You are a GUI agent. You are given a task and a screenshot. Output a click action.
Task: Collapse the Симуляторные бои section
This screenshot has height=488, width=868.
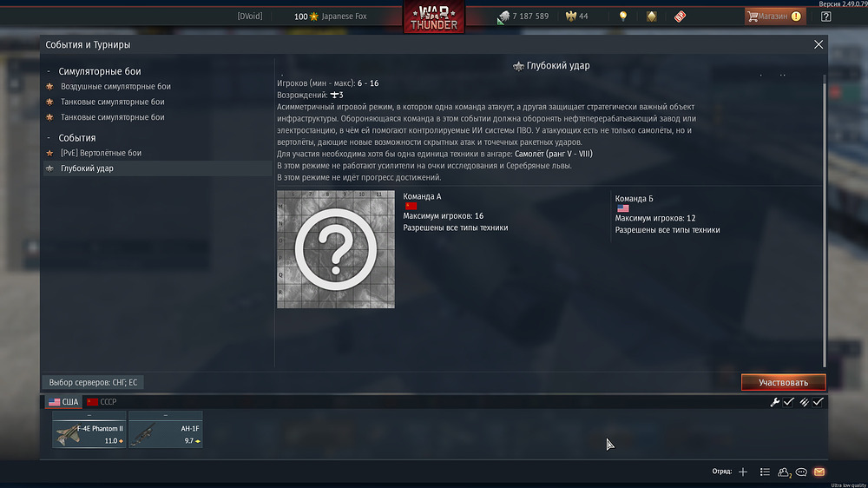[49, 71]
